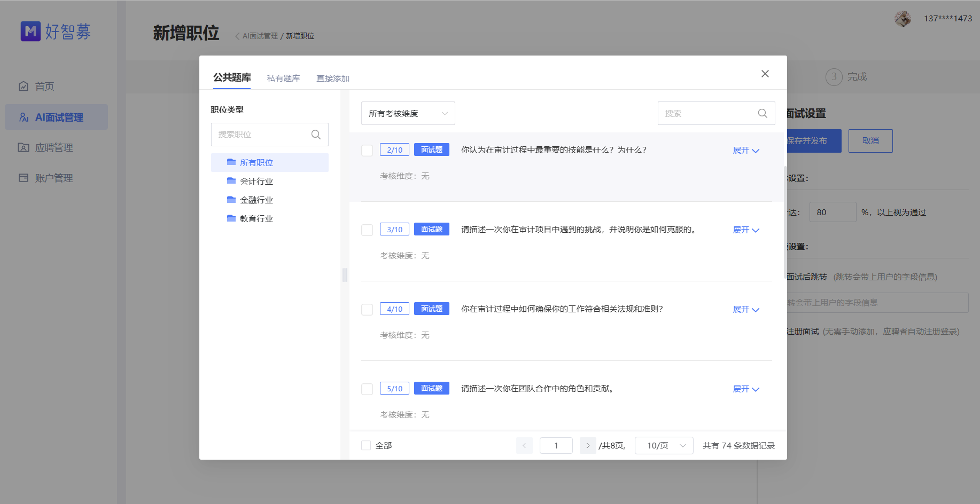Switch to the 私有题库 tab

tap(284, 78)
